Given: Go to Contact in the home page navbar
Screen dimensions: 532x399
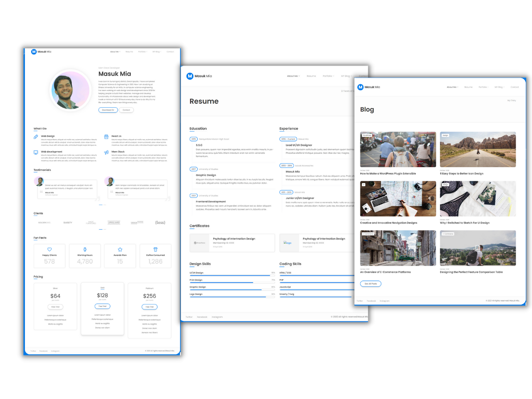Looking at the screenshot, I should 170,52.
